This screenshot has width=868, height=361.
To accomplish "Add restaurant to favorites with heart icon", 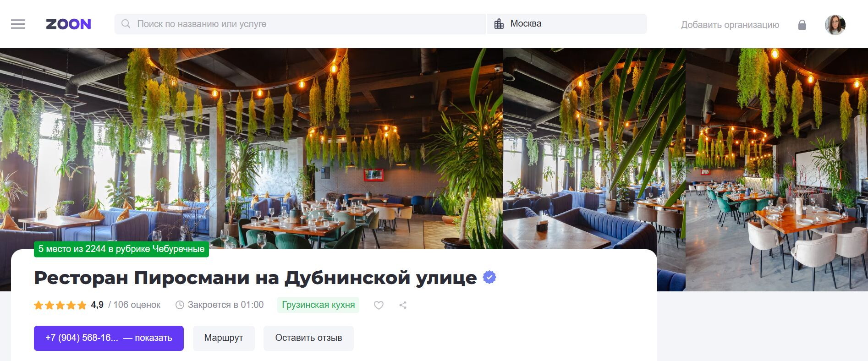I will [x=379, y=305].
